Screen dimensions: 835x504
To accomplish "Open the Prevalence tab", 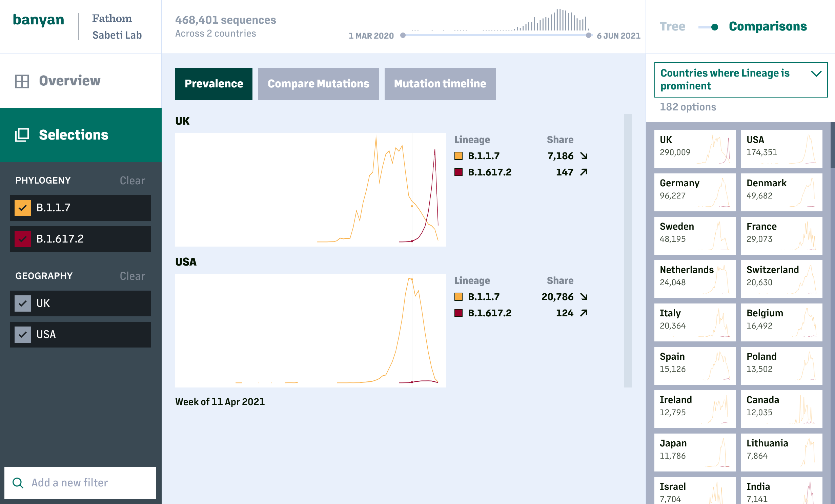I will pos(214,84).
